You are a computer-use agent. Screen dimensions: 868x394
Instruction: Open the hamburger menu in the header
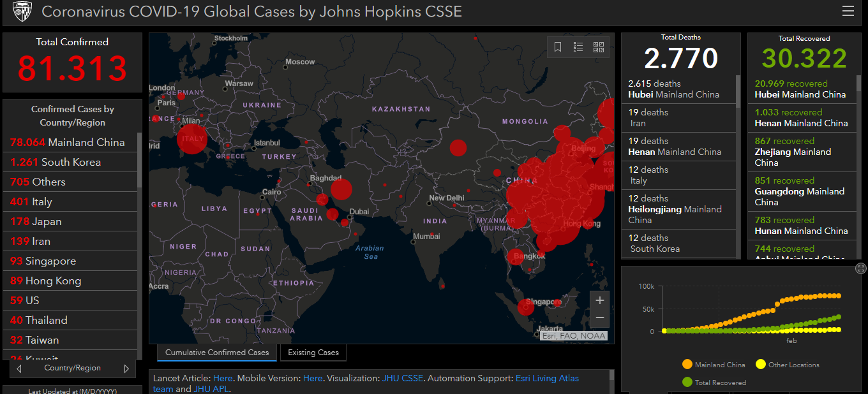(x=848, y=11)
